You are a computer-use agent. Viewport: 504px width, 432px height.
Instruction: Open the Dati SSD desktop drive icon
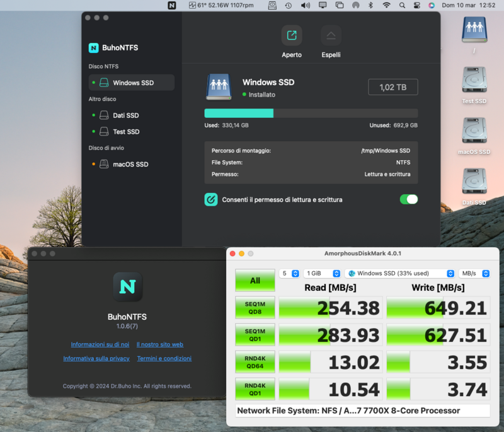[x=474, y=182]
